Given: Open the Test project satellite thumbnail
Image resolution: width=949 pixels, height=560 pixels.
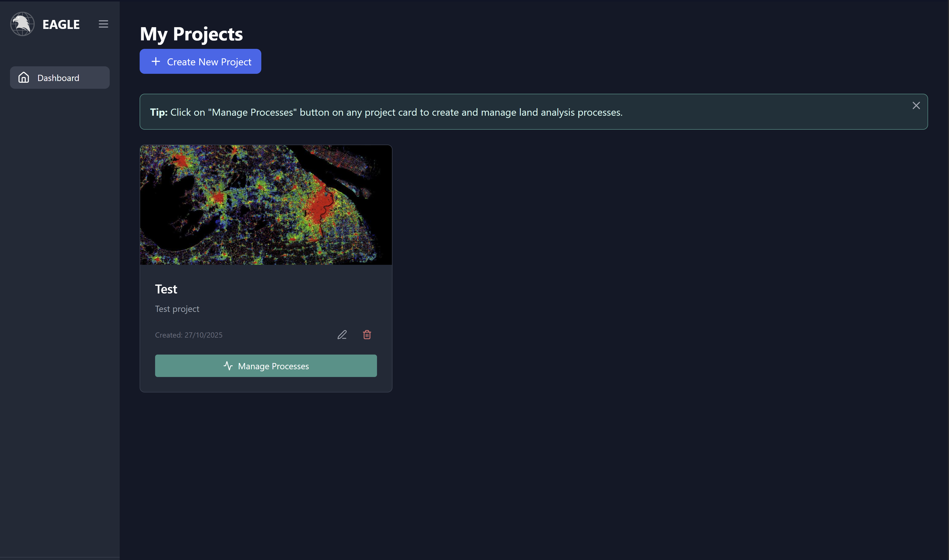Looking at the screenshot, I should point(266,205).
